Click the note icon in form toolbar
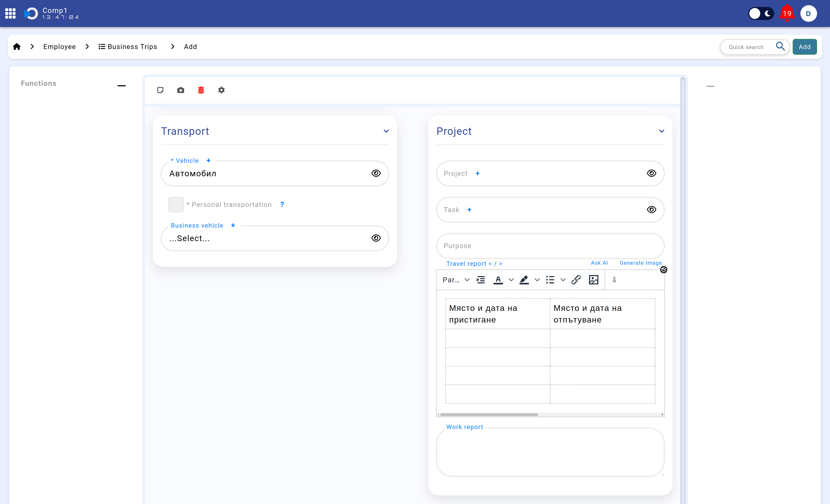 [x=160, y=90]
